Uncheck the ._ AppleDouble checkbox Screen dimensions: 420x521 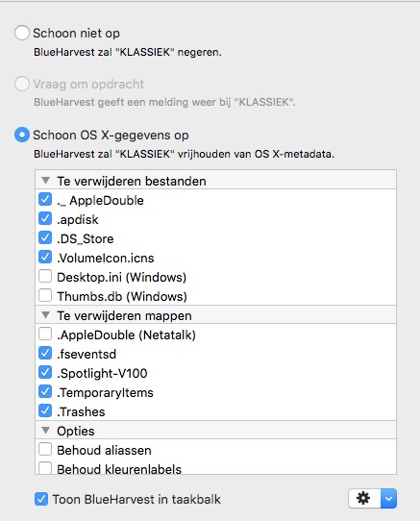[45, 199]
